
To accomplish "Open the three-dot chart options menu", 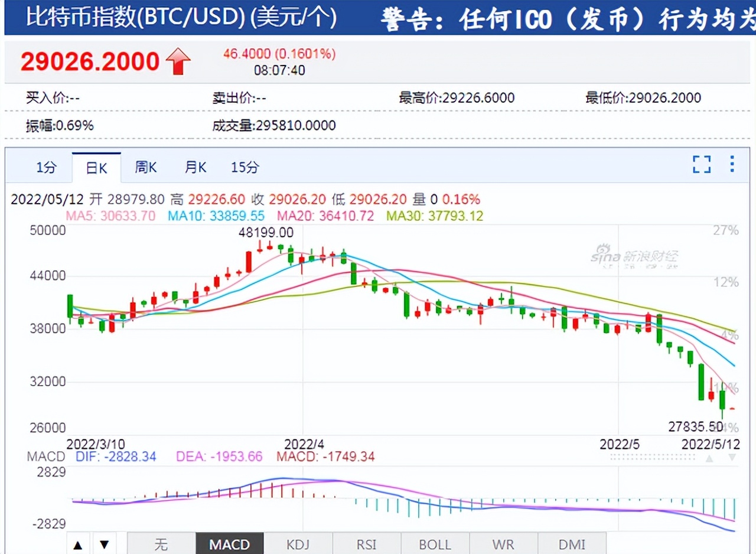I will coord(732,165).
